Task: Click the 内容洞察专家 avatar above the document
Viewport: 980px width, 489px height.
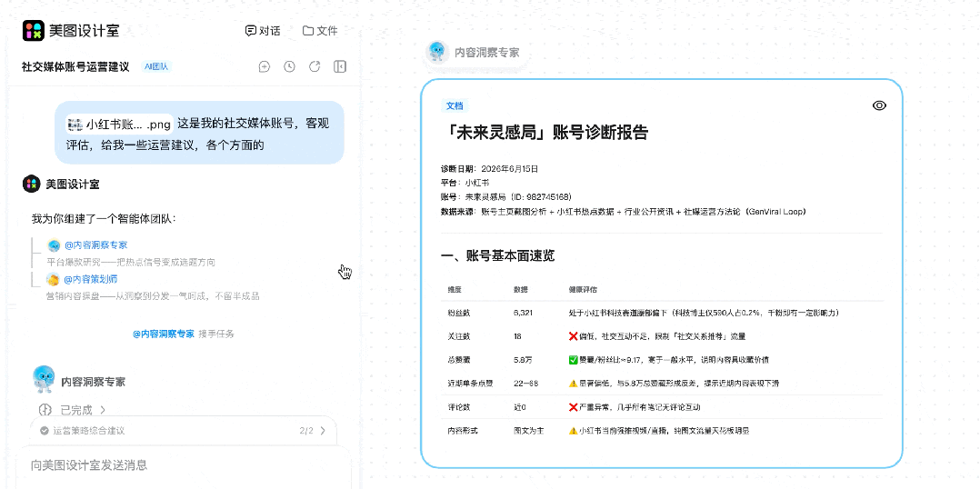Action: (x=438, y=53)
